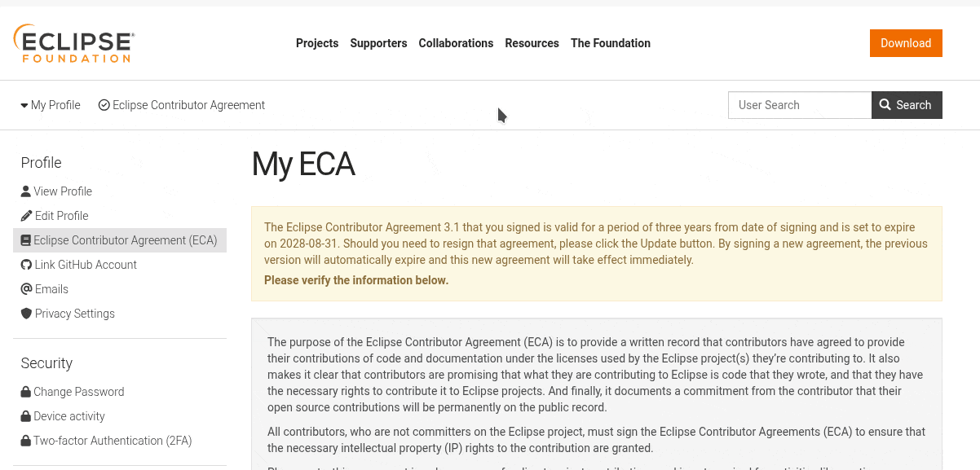
Task: Click the GitHub icon in the sidebar
Action: pos(26,265)
